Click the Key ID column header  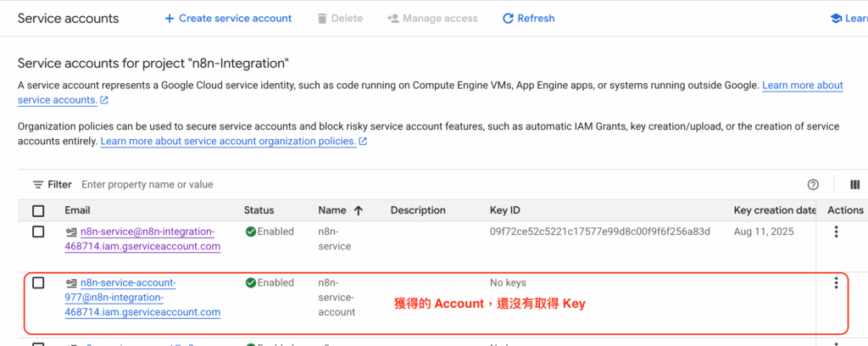[505, 210]
